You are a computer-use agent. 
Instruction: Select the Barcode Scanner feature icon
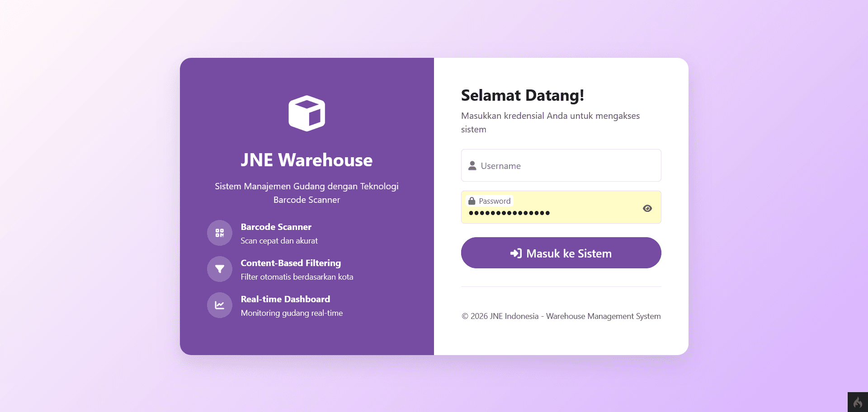(x=219, y=233)
